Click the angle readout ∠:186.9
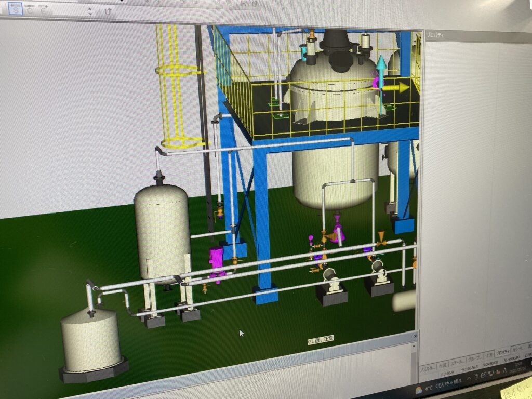This screenshot has width=532, height=399. tap(448, 374)
